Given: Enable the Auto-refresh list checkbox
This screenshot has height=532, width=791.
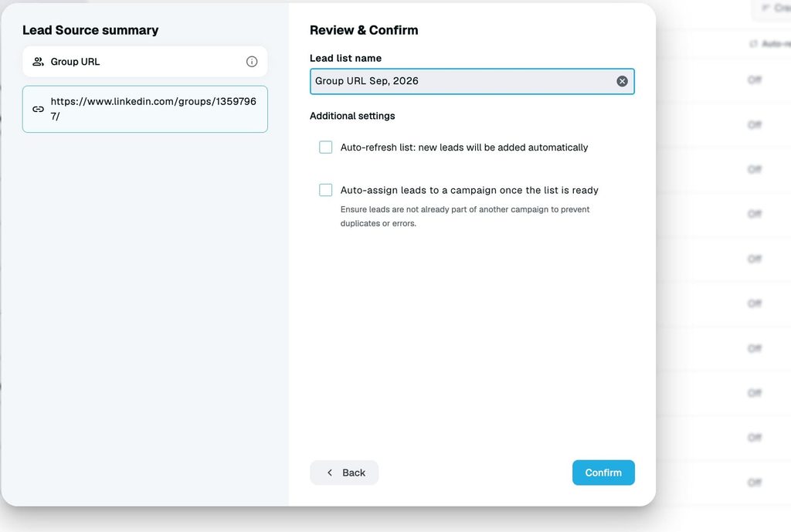Looking at the screenshot, I should pyautogui.click(x=326, y=147).
